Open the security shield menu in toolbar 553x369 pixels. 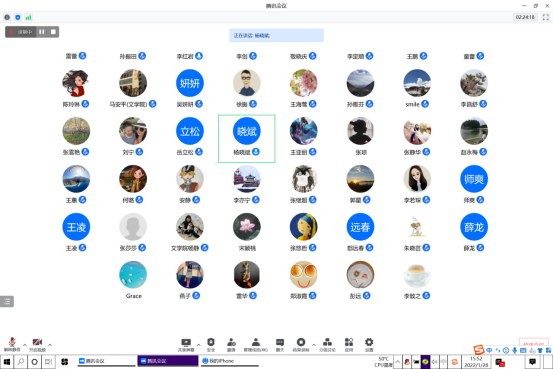tap(211, 345)
